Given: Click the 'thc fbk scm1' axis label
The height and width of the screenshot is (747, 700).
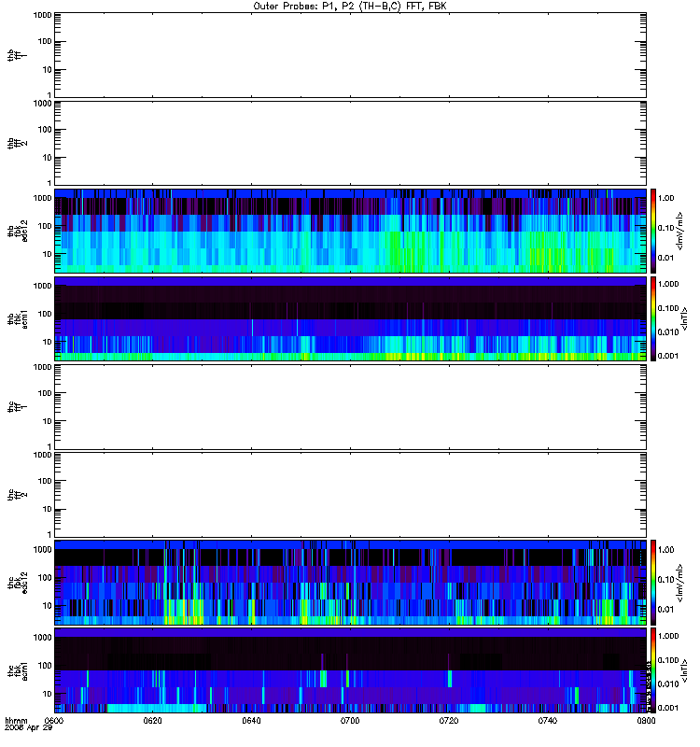Looking at the screenshot, I should coord(17,670).
